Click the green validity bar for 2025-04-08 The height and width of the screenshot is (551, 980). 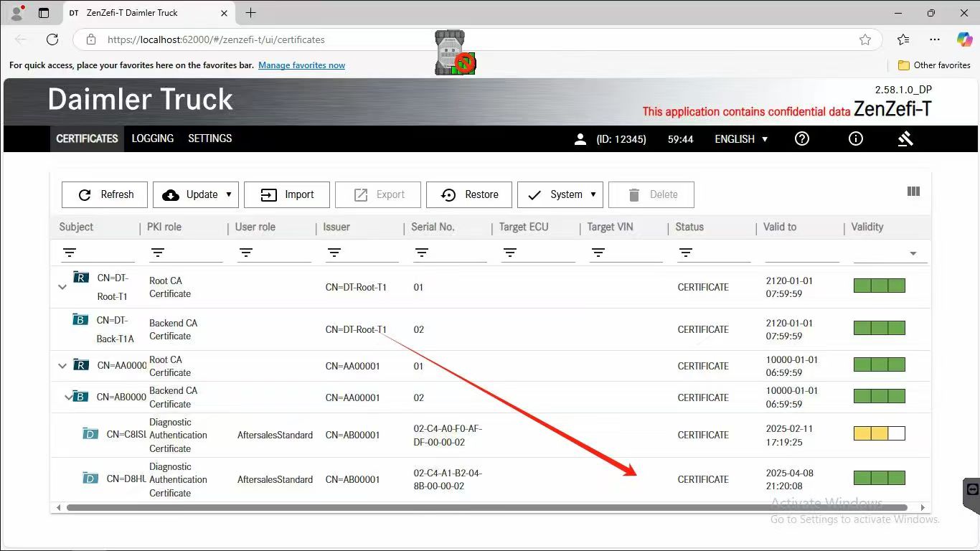tap(879, 478)
